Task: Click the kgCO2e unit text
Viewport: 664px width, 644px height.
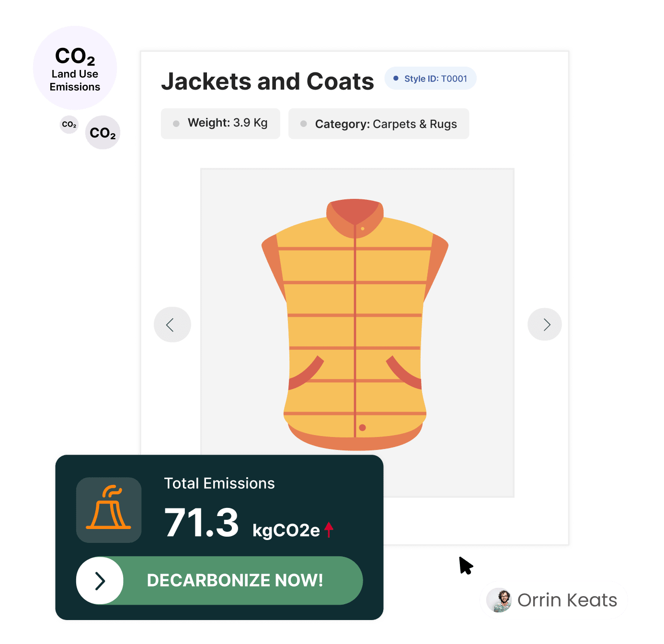Action: pos(286,530)
